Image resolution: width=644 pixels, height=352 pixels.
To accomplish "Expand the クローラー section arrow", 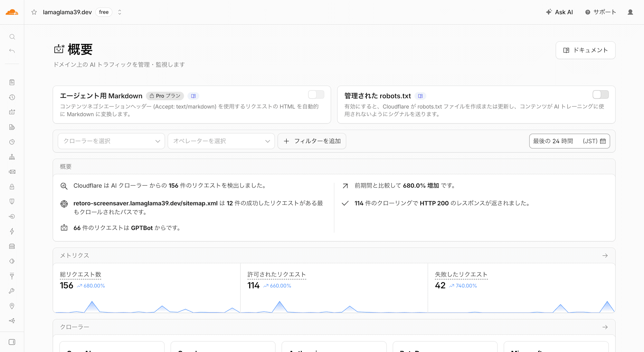I will coord(605,327).
